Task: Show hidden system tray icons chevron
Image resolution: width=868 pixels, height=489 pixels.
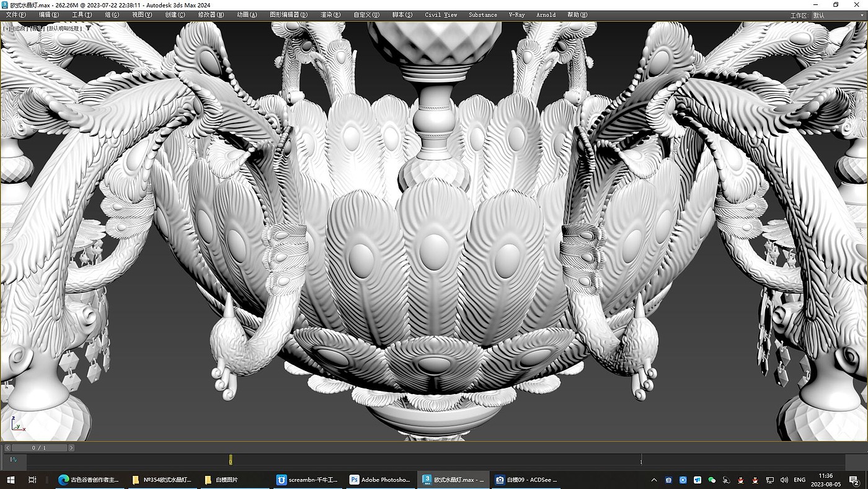Action: tap(654, 480)
